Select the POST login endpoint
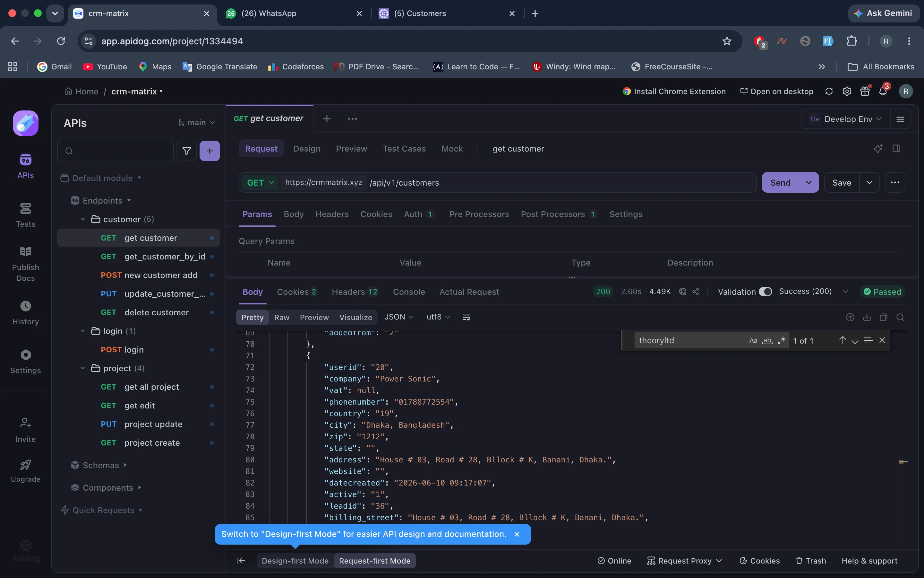924x578 pixels. (x=139, y=350)
